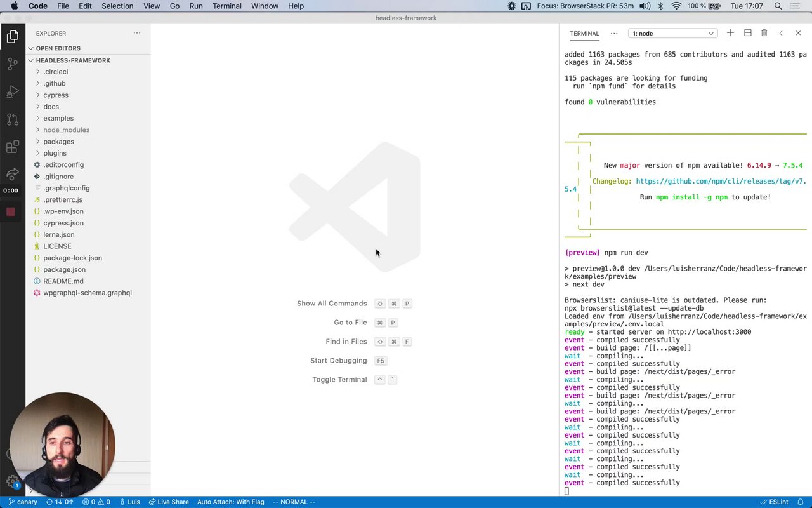Image resolution: width=812 pixels, height=508 pixels.
Task: Open the Source Control view
Action: (x=13, y=64)
